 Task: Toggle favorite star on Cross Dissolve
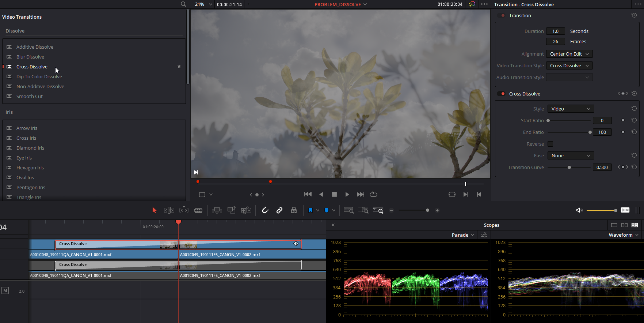click(179, 67)
